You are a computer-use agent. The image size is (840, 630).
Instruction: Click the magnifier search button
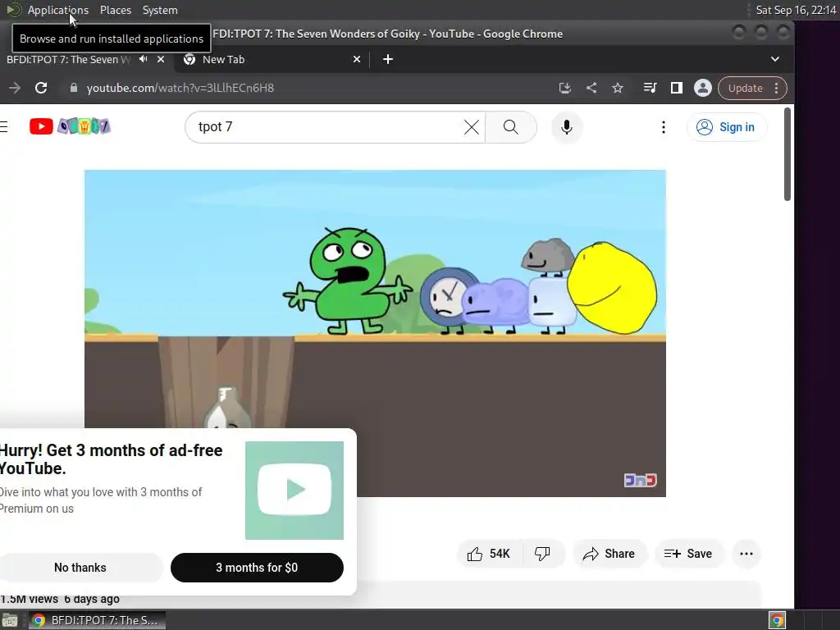coord(511,127)
